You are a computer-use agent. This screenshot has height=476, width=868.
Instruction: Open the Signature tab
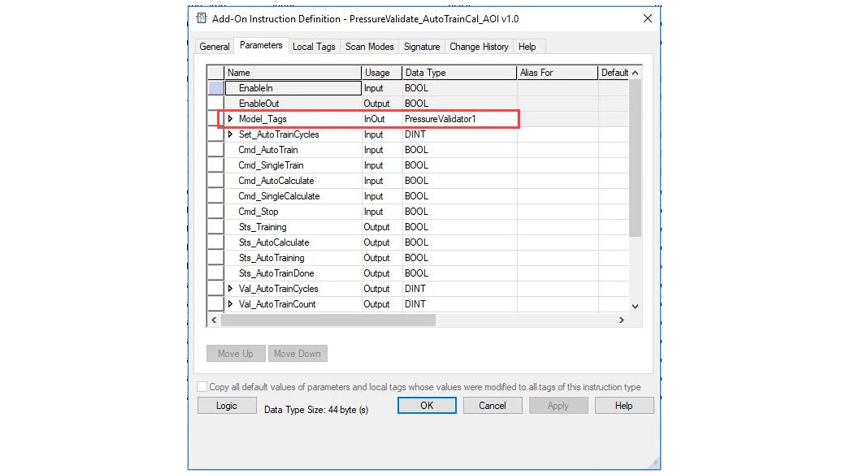point(422,47)
